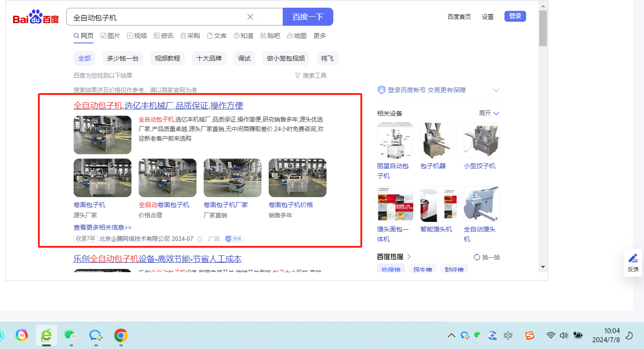
Task: Select the 视频教程 filter chip
Action: coord(168,58)
